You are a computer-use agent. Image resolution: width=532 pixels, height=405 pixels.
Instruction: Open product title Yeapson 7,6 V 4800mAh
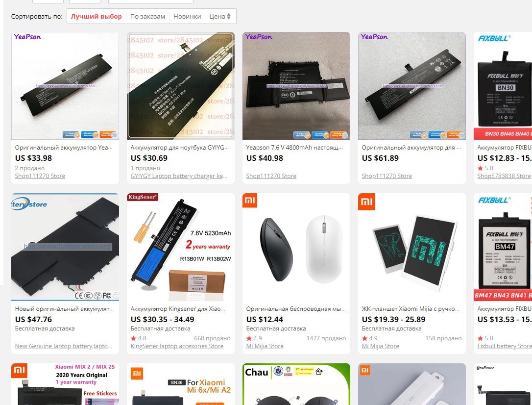(x=294, y=147)
